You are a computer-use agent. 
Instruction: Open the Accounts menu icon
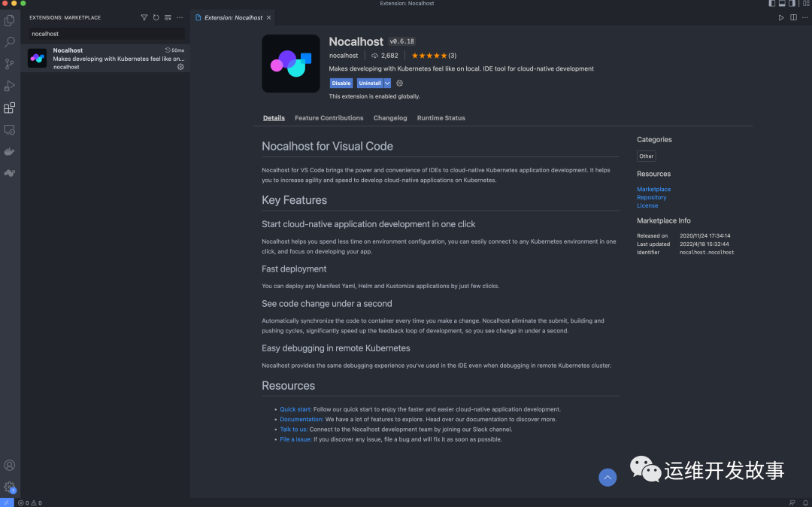click(x=9, y=465)
